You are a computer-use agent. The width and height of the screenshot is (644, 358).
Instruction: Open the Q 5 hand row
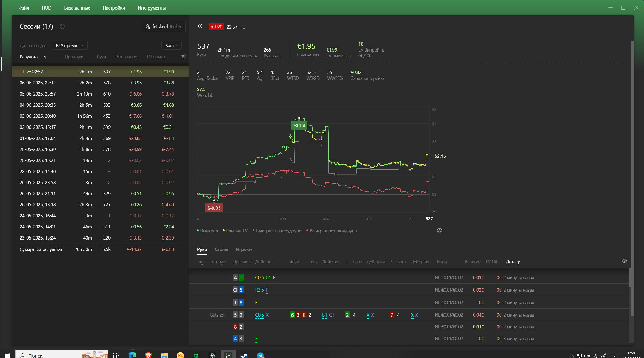[x=409, y=290]
